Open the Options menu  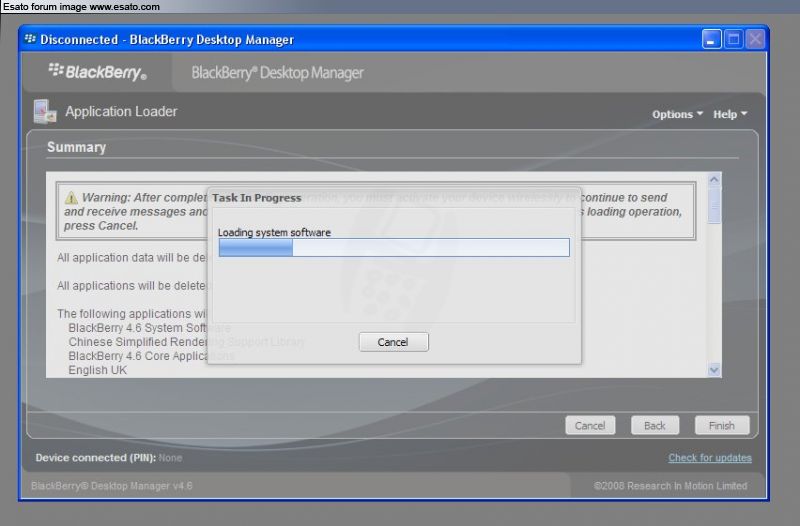coord(677,114)
